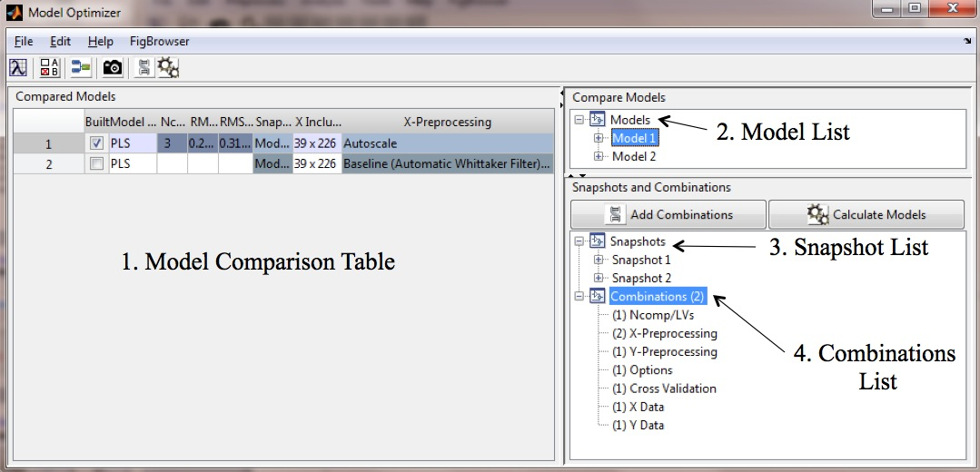Select the X-Preprocessing column header
The height and width of the screenshot is (472, 980).
[x=446, y=122]
